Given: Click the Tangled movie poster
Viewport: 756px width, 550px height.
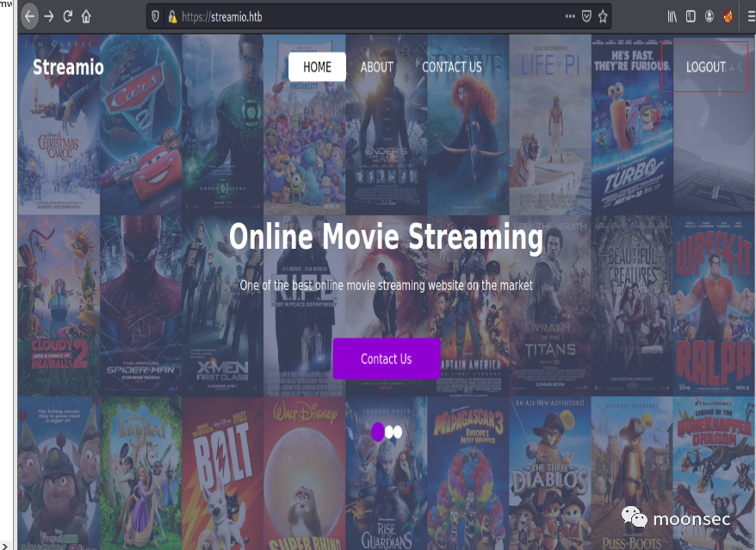Looking at the screenshot, I should click(141, 473).
